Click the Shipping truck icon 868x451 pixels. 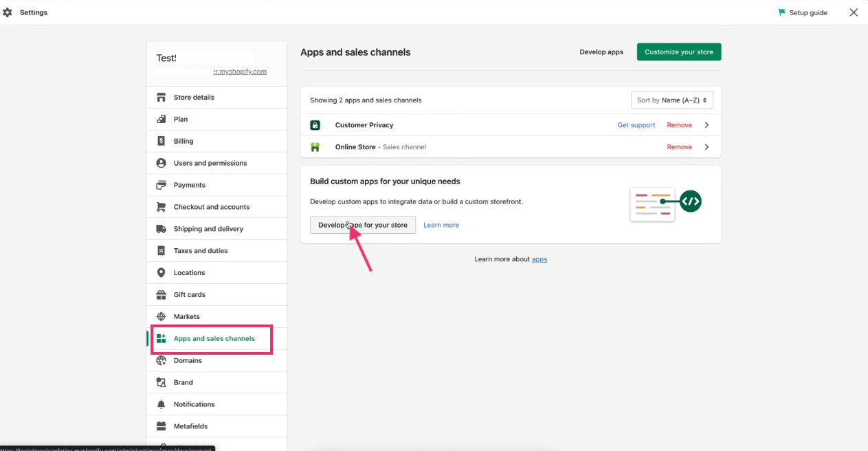(161, 229)
